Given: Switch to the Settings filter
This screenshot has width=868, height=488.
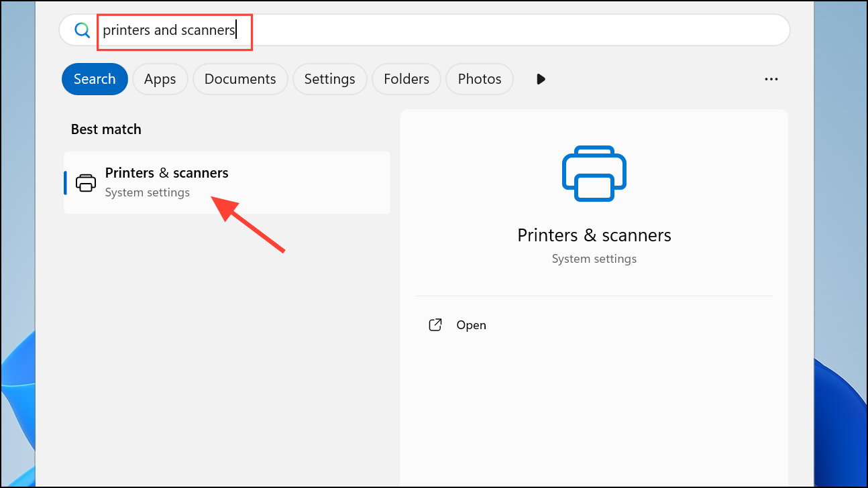Looking at the screenshot, I should point(329,79).
